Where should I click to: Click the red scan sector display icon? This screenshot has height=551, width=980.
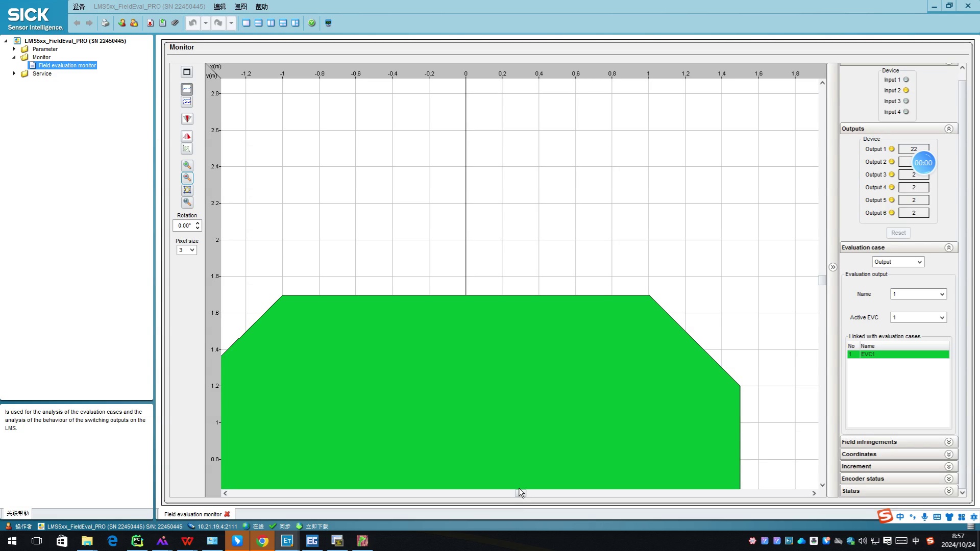(x=187, y=119)
